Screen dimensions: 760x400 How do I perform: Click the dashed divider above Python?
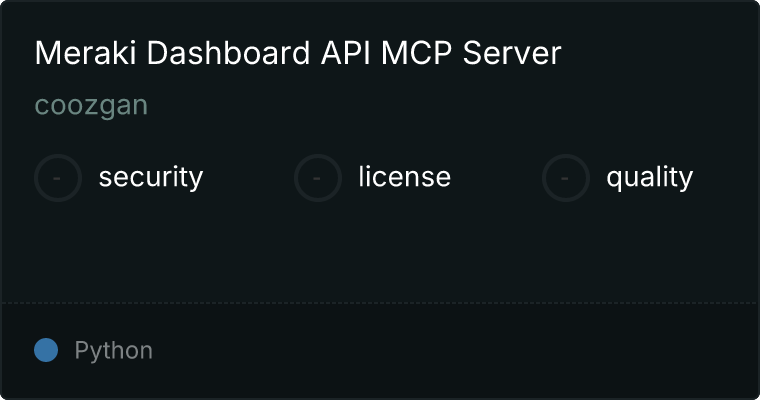[380, 303]
